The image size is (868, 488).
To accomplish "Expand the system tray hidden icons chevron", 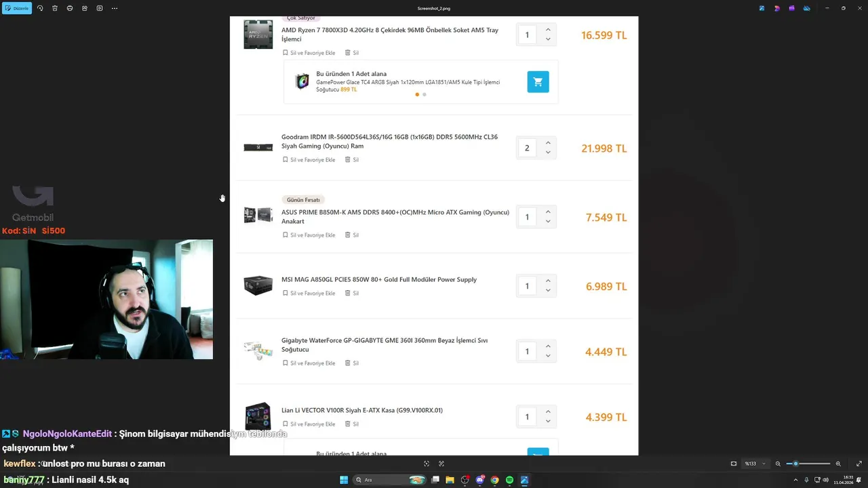I will tap(797, 480).
